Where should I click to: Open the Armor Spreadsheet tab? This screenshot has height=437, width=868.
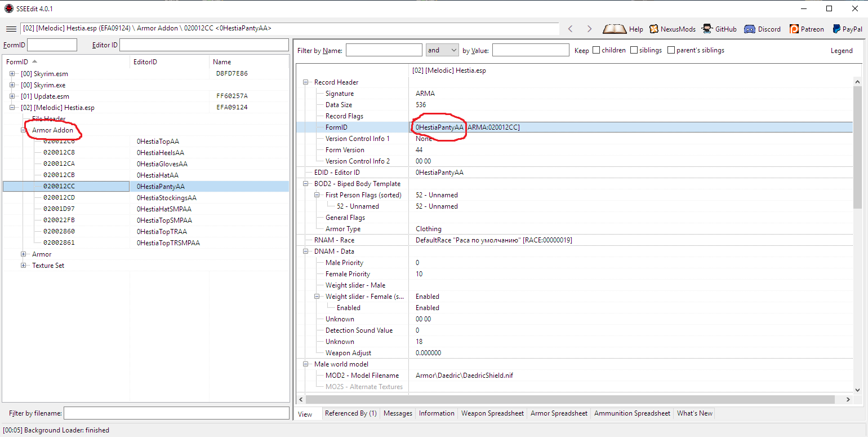pyautogui.click(x=558, y=413)
